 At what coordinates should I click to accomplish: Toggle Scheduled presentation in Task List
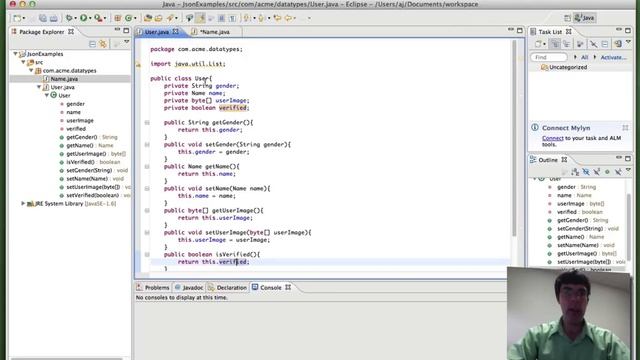click(x=567, y=44)
